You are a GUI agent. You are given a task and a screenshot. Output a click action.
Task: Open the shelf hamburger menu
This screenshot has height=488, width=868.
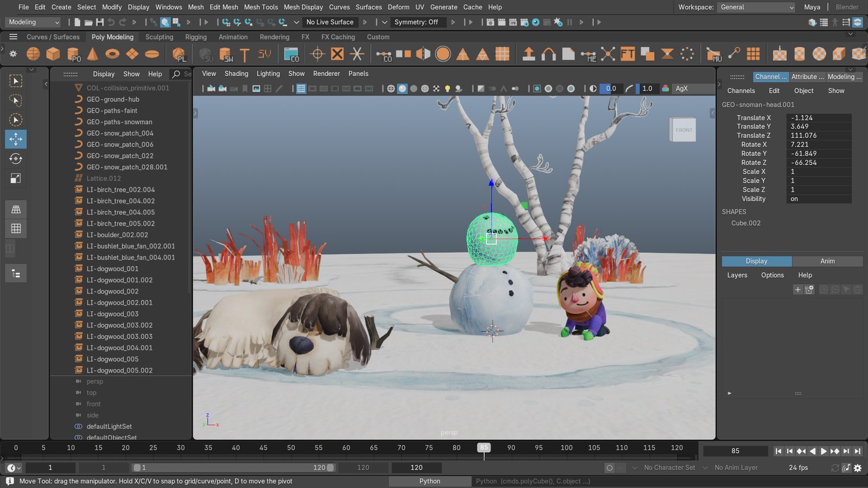[x=13, y=37]
